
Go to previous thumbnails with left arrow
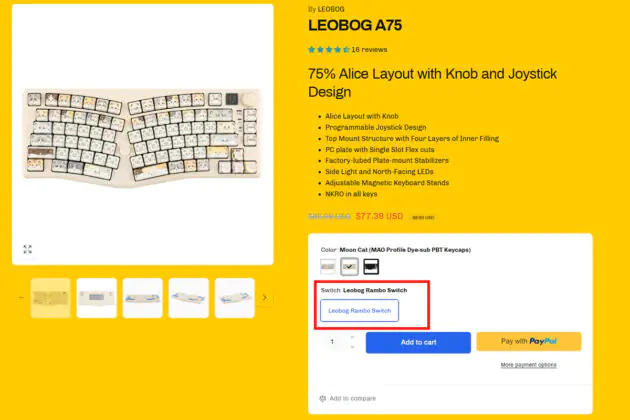click(21, 297)
